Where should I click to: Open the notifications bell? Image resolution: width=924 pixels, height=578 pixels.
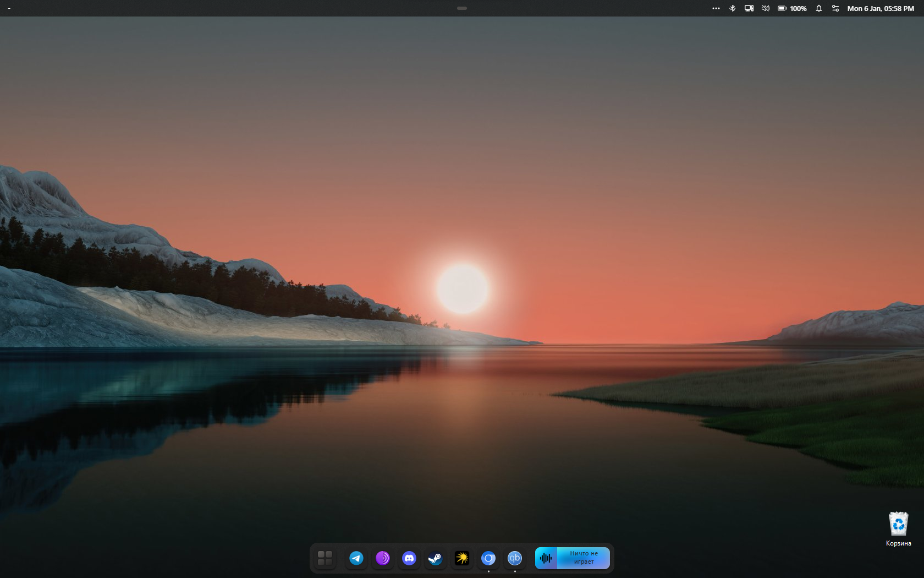pyautogui.click(x=819, y=8)
